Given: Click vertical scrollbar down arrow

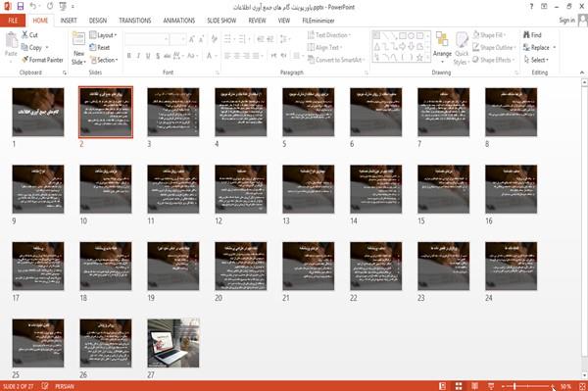Looking at the screenshot, I should [x=584, y=375].
